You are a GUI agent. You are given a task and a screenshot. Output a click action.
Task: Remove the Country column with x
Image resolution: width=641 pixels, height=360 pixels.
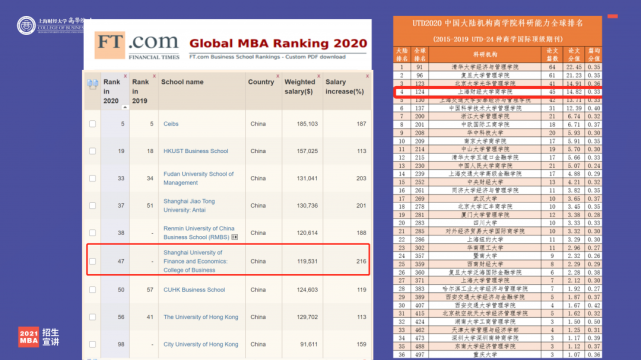[278, 76]
